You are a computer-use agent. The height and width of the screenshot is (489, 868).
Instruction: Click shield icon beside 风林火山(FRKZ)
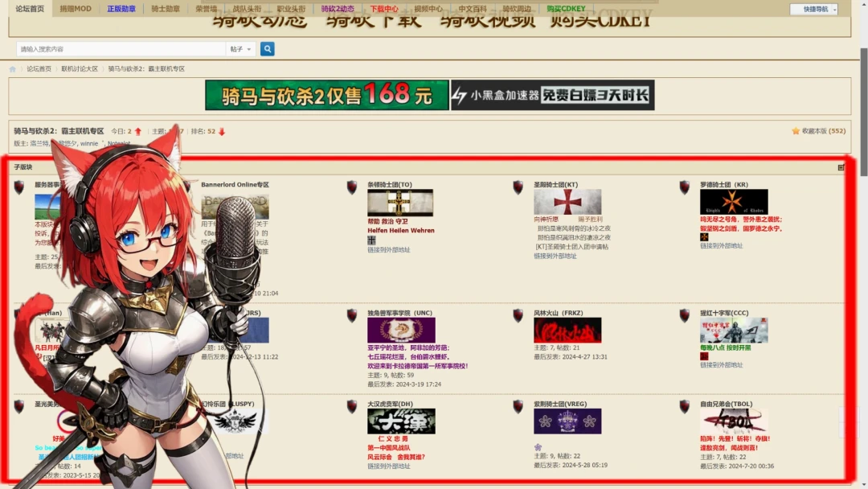[x=518, y=315]
